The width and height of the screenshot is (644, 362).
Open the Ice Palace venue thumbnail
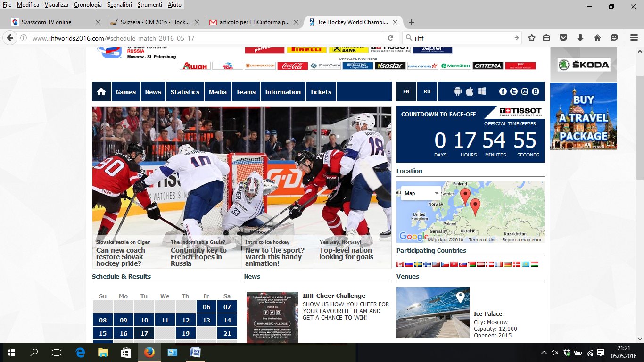click(x=433, y=313)
